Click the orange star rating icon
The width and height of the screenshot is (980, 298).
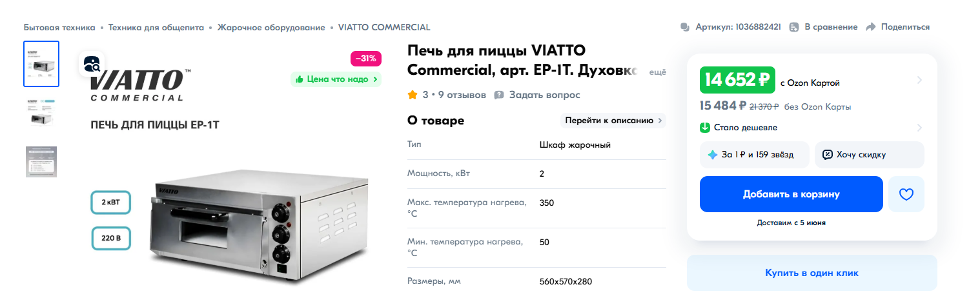(413, 95)
